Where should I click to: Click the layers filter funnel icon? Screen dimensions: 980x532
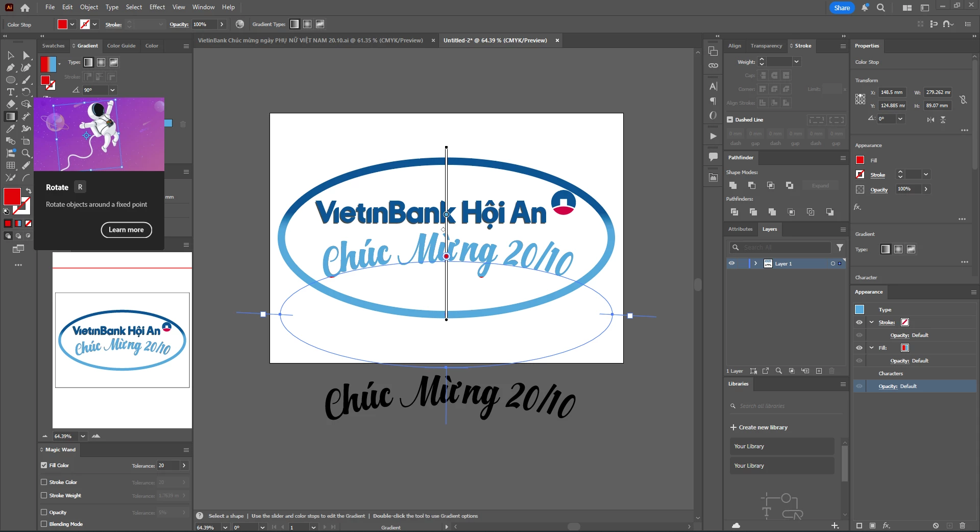840,248
